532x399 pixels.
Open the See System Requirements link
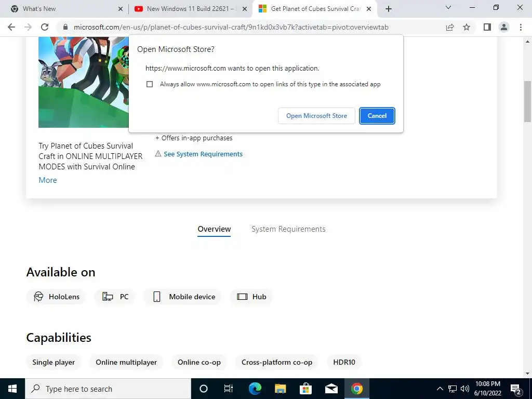[x=203, y=154]
